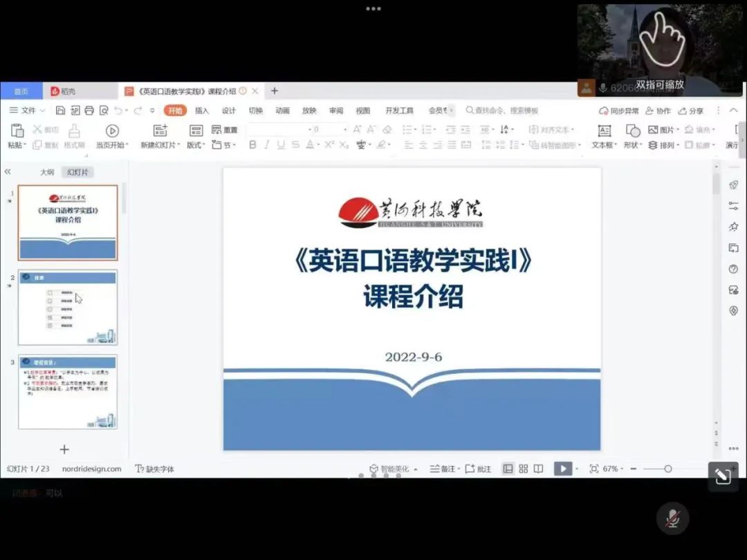Click the Redo arrow icon
The image size is (747, 560).
(138, 111)
